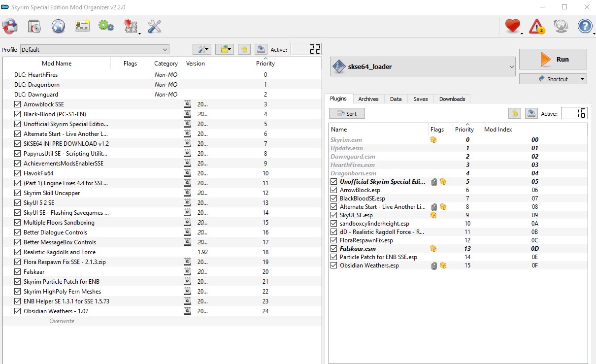The height and width of the screenshot is (364, 596).
Task: Uncheck the Realistic Ragdolls and Force mod
Action: tap(18, 252)
